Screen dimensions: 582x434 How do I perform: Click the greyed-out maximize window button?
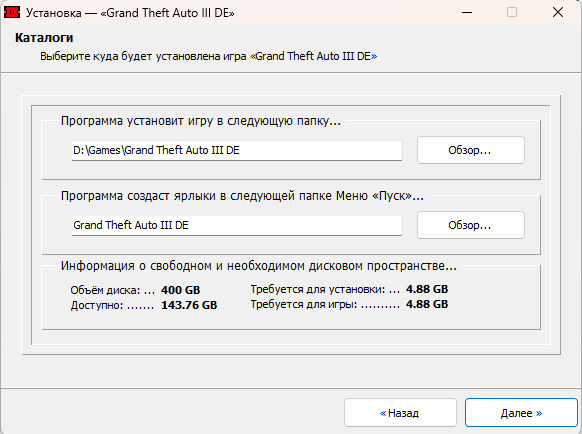click(512, 12)
